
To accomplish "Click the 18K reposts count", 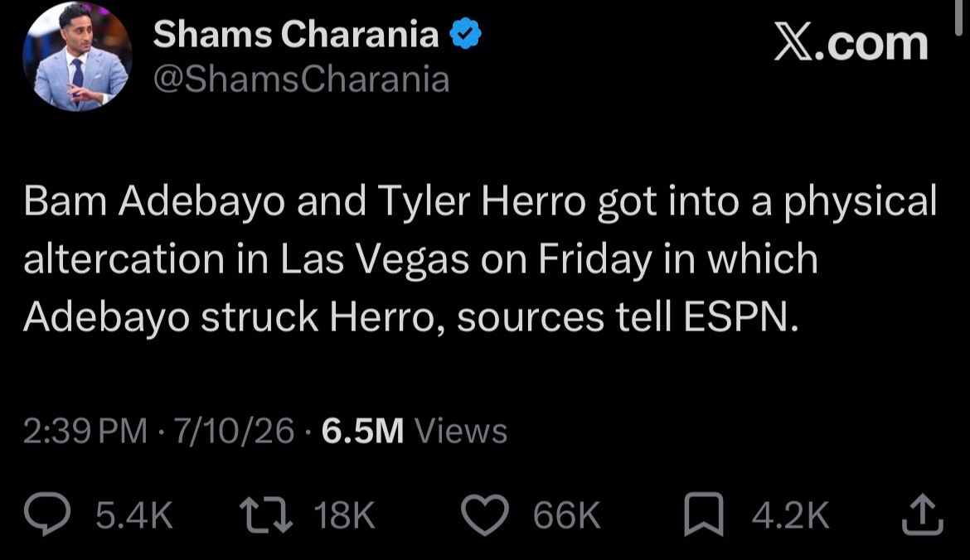I will 345,515.
